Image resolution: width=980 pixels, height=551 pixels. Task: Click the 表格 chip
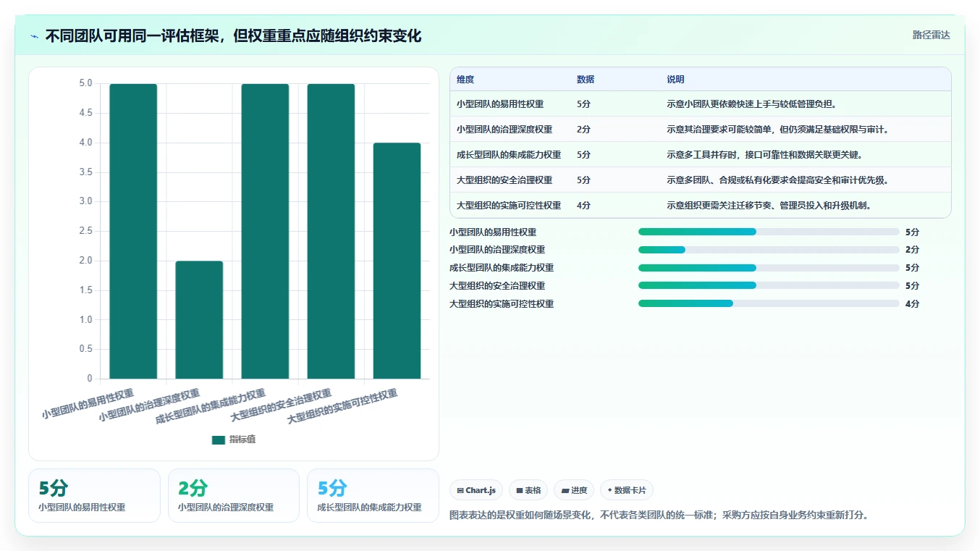[528, 490]
